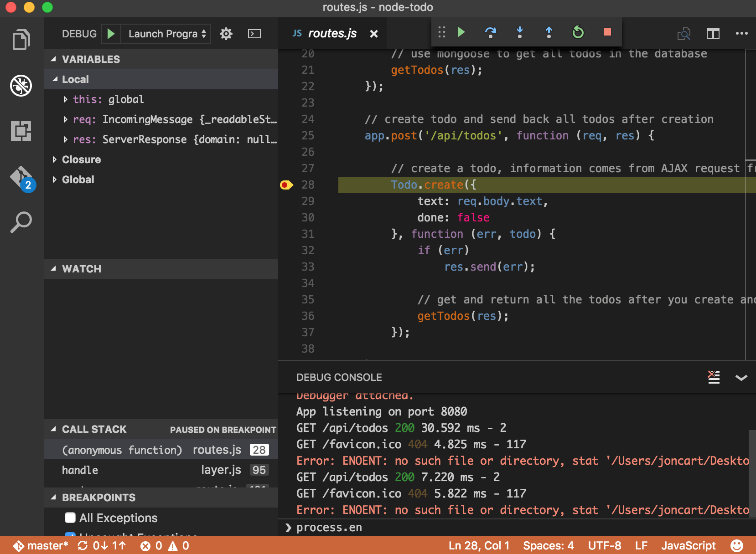The height and width of the screenshot is (554, 756).
Task: Select the Explorer icon in the activity bar
Action: pyautogui.click(x=21, y=40)
